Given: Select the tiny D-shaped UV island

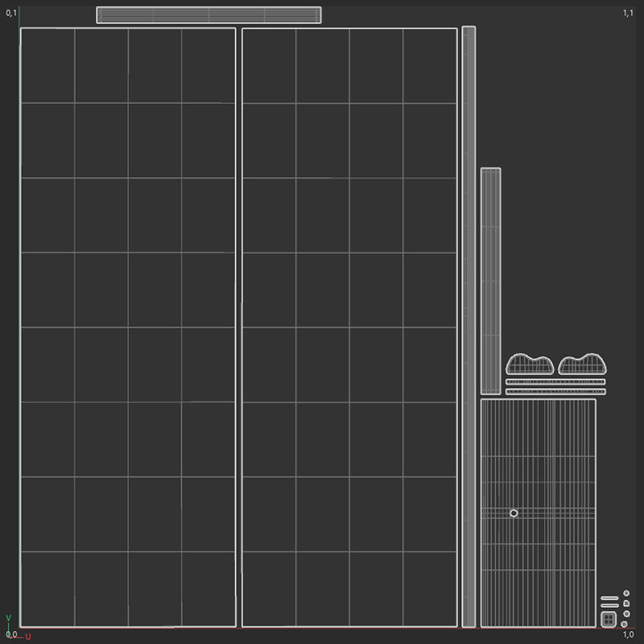Looking at the screenshot, I should click(x=626, y=603).
